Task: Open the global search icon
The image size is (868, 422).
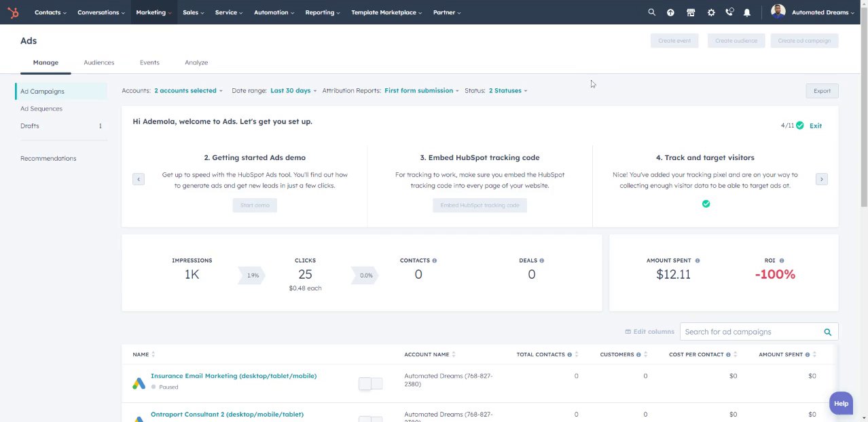Action: [652, 12]
